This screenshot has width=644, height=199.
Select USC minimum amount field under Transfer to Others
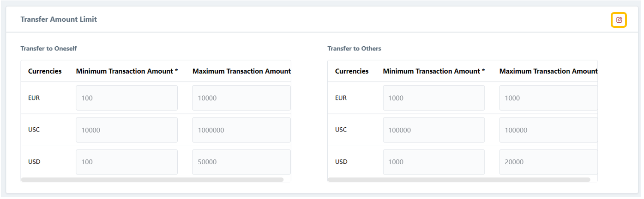click(433, 130)
